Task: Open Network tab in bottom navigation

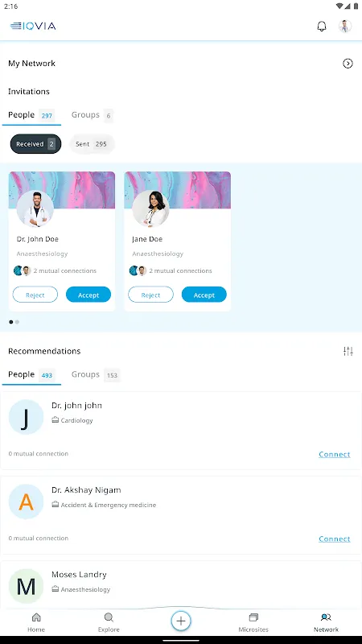Action: click(x=326, y=622)
